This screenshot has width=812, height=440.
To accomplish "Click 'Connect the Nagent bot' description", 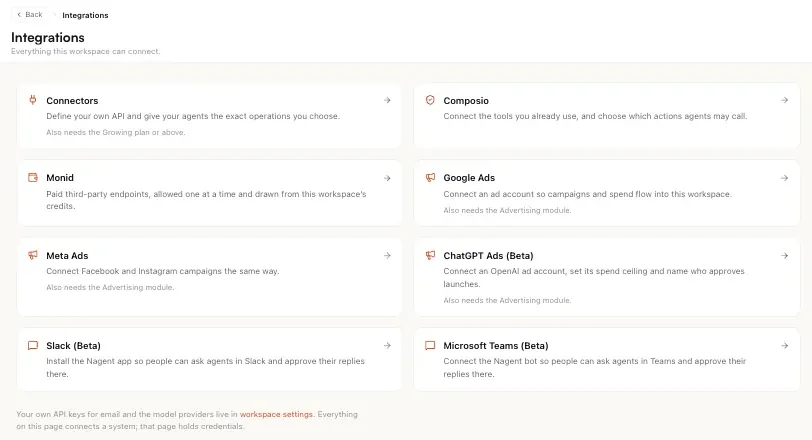I will point(594,368).
